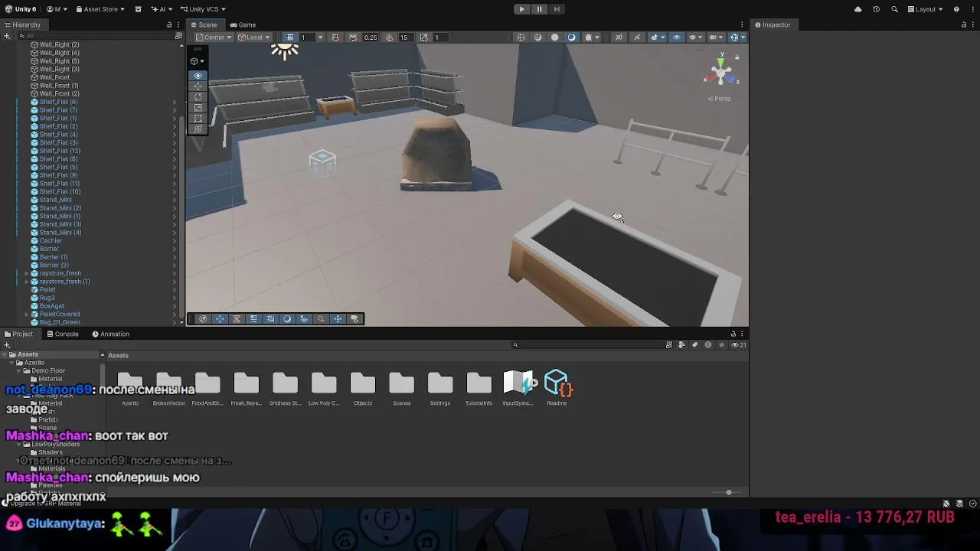Toggle scene visibility eye in Scene toolbar
The height and width of the screenshot is (551, 980).
coord(676,37)
